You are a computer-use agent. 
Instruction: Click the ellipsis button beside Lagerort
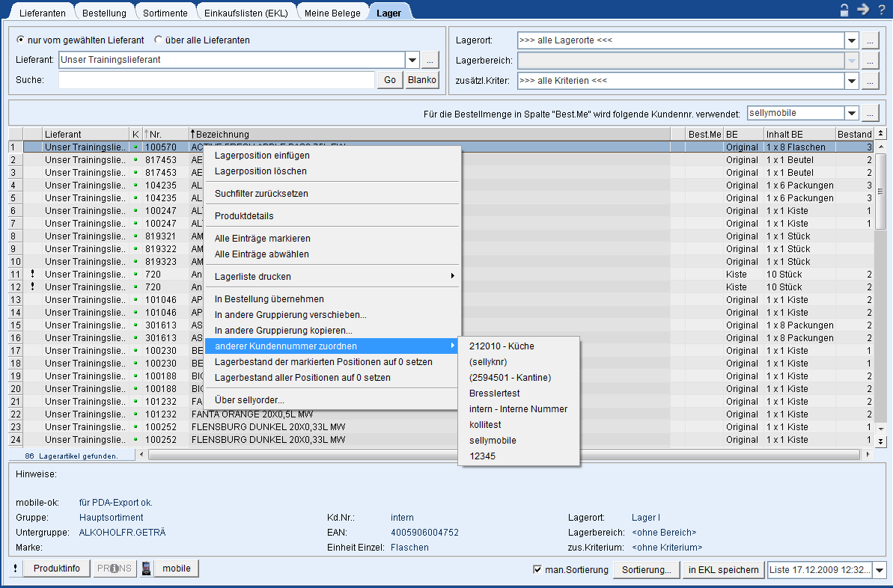pyautogui.click(x=869, y=40)
